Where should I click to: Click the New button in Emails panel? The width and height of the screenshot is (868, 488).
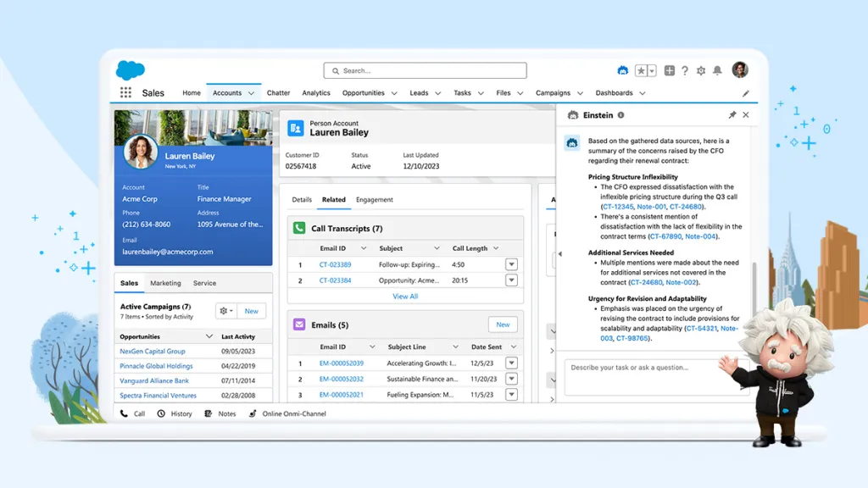click(503, 324)
